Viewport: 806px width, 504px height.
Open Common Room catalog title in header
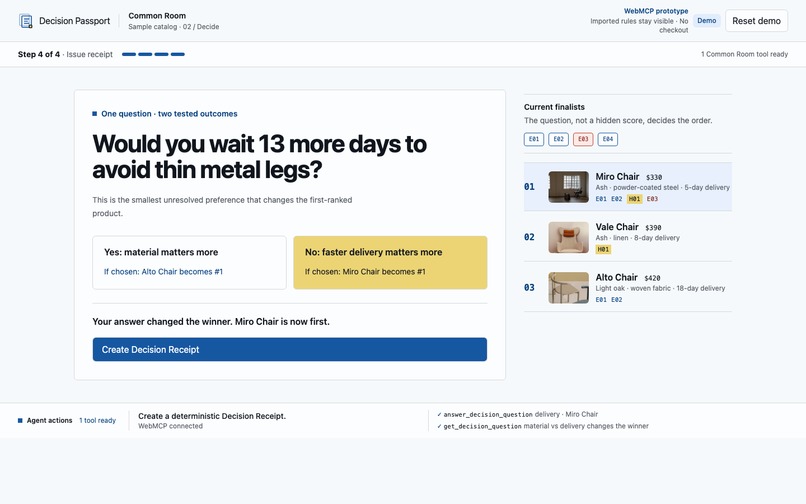pos(157,16)
